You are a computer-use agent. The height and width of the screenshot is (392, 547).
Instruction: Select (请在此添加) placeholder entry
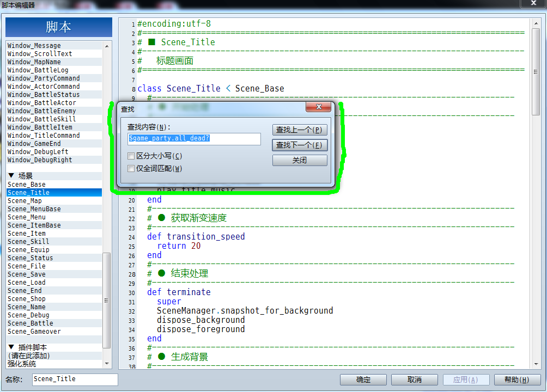coord(54,356)
